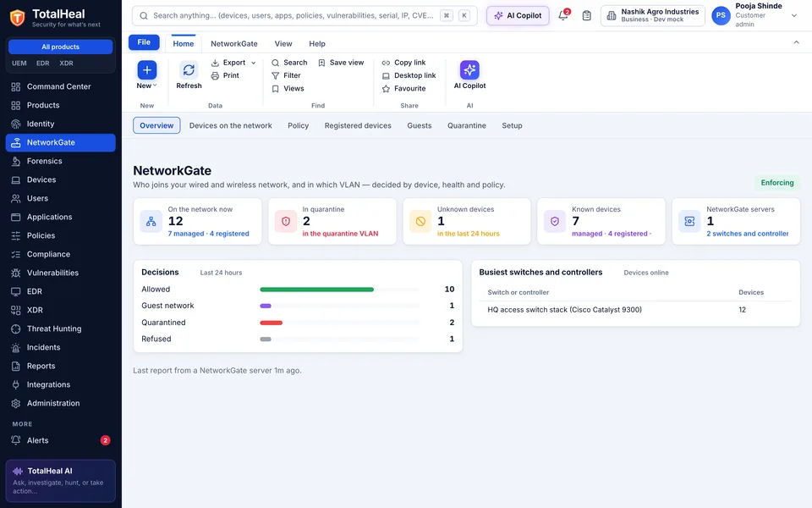Open Incidents in sidebar

[61, 348]
